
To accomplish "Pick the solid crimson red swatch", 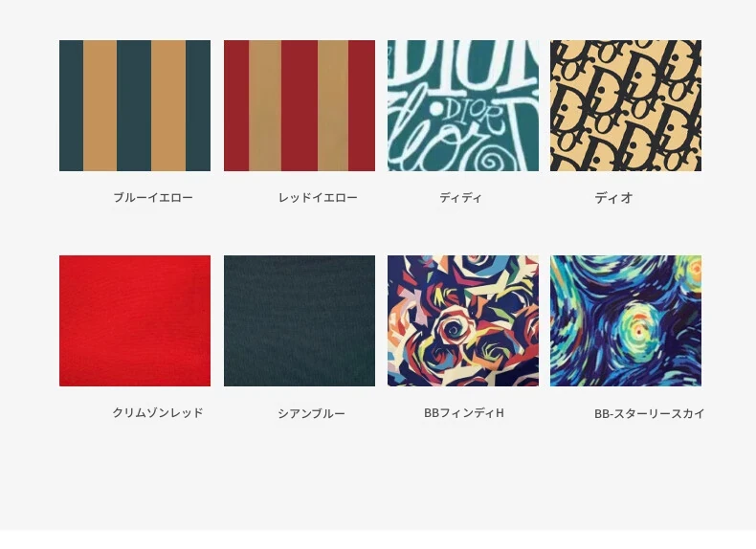I will 135,320.
